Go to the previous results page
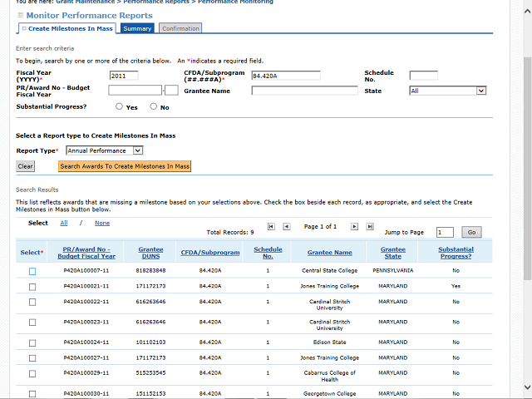532x399 pixels. (286, 226)
